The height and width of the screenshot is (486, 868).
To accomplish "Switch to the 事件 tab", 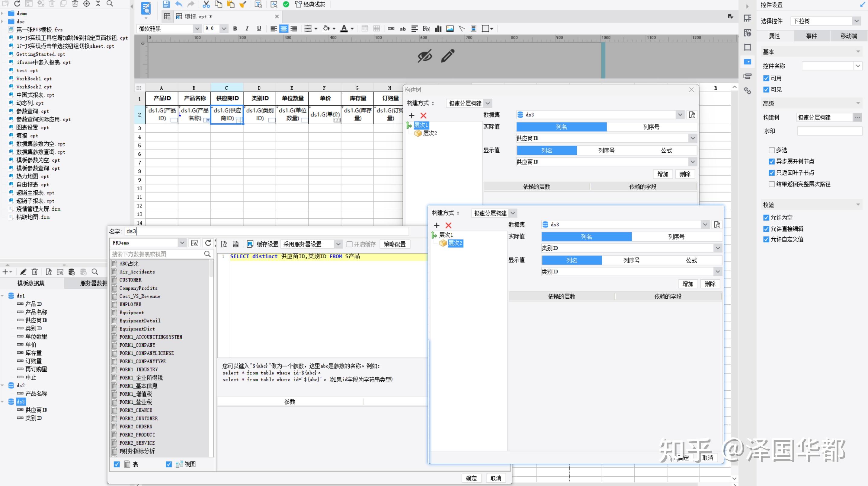I will (812, 36).
